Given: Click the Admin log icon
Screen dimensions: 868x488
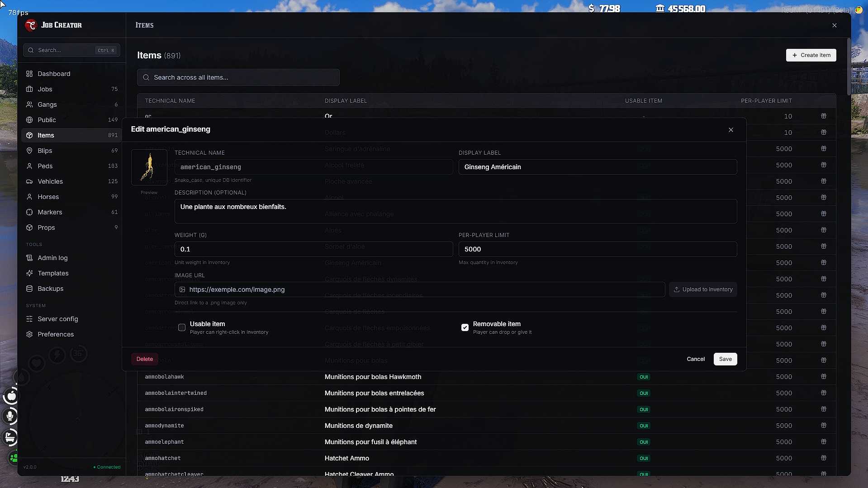Looking at the screenshot, I should (29, 258).
